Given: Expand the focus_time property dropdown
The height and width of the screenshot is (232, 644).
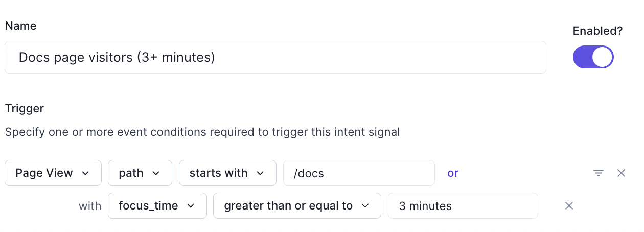Looking at the screenshot, I should [x=157, y=206].
